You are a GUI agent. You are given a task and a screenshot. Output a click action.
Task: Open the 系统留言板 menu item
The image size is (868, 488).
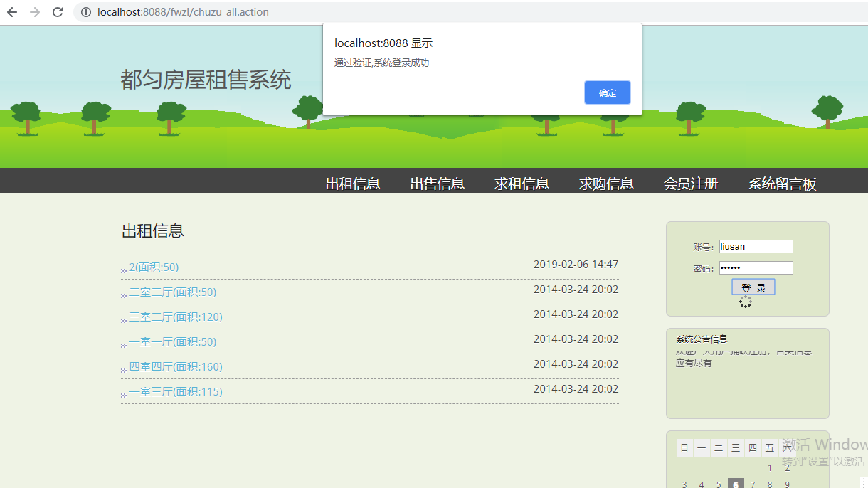point(782,184)
